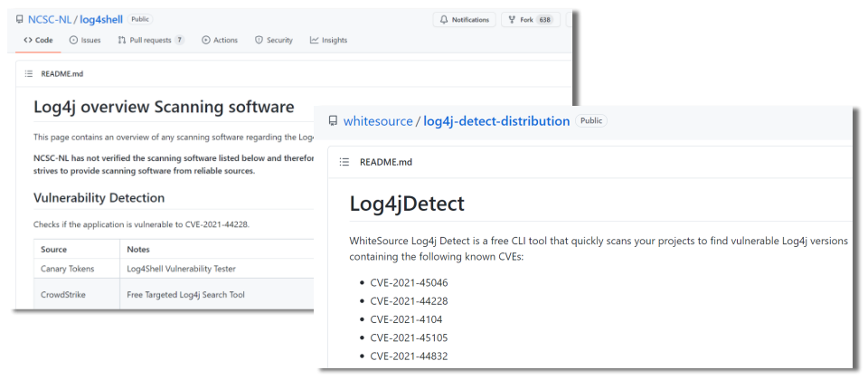This screenshot has width=868, height=380.
Task: Click the WhiteSource Log4j Detect description paragraph
Action: [599, 250]
